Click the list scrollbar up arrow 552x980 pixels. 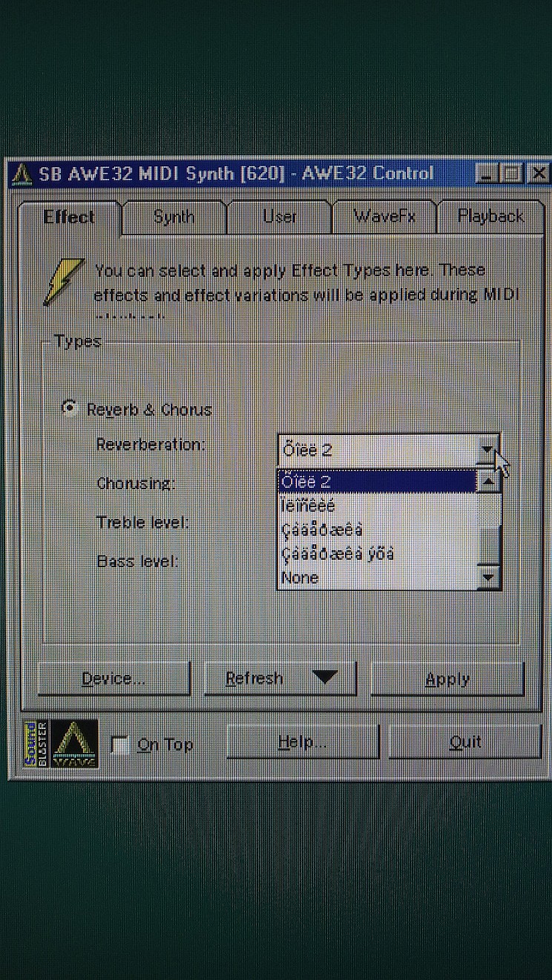click(x=488, y=481)
